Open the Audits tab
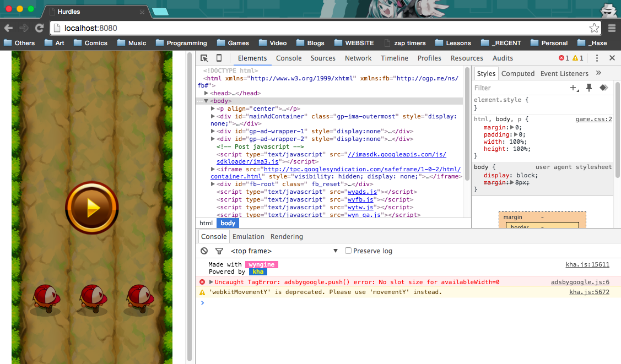621x364 pixels. tap(503, 58)
